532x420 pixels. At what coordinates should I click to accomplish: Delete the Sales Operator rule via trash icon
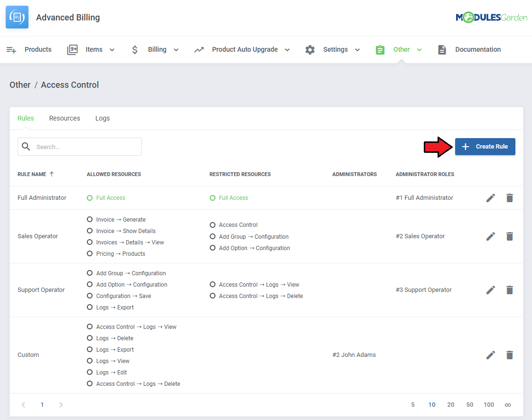(510, 236)
